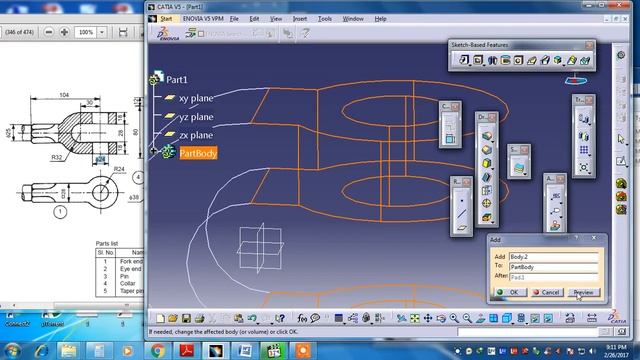
Task: Open the Insert menu
Action: click(300, 19)
